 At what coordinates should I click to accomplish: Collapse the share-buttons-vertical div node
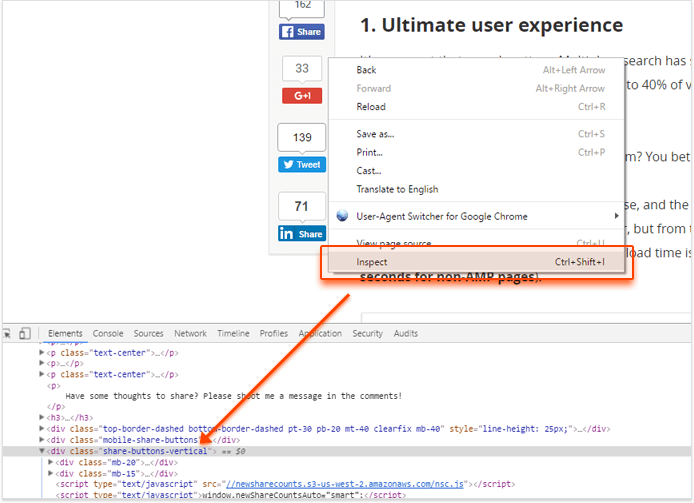point(42,451)
